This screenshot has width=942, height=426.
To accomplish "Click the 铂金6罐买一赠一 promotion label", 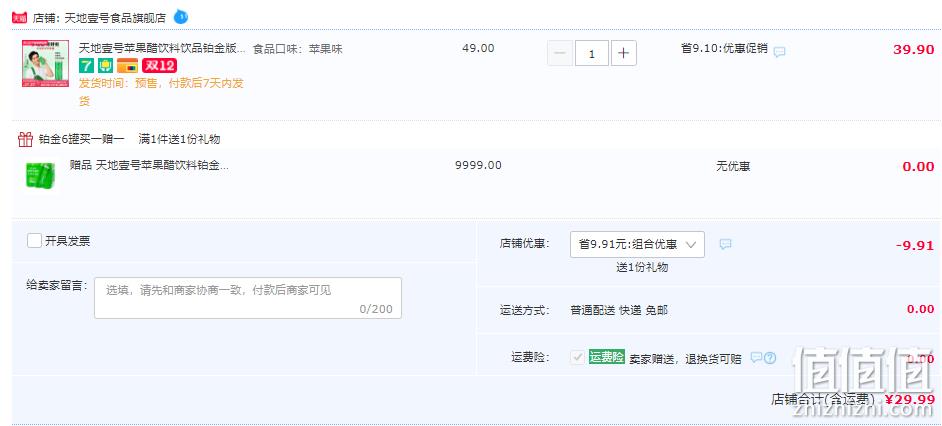I will click(81, 139).
